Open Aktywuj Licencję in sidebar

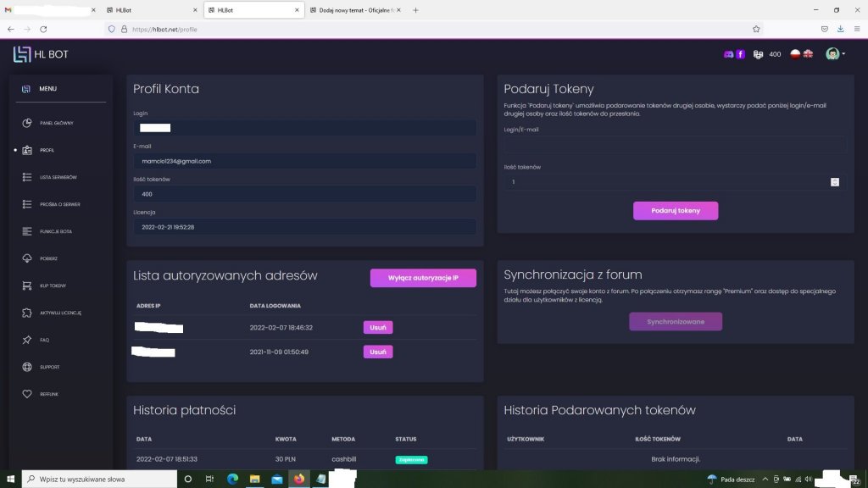coord(59,313)
